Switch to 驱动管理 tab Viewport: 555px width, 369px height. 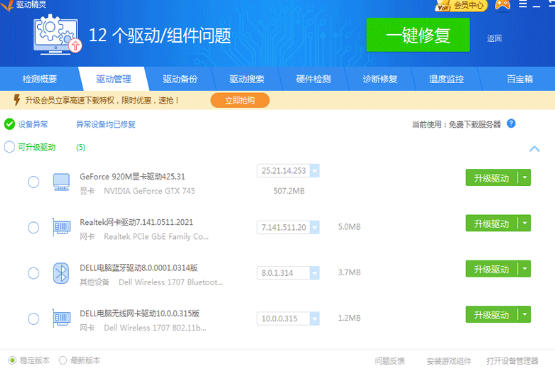[114, 79]
